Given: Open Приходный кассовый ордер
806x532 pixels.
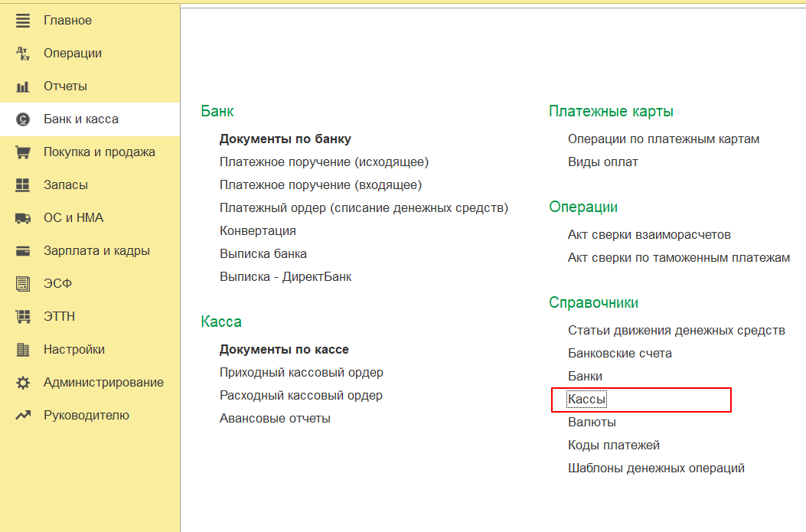Looking at the screenshot, I should (301, 373).
